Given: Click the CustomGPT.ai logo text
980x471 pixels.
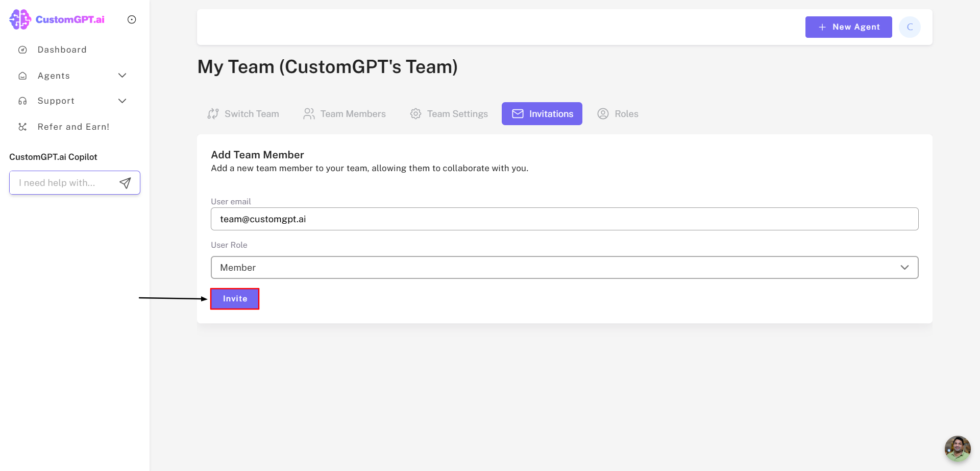Looking at the screenshot, I should [x=70, y=19].
